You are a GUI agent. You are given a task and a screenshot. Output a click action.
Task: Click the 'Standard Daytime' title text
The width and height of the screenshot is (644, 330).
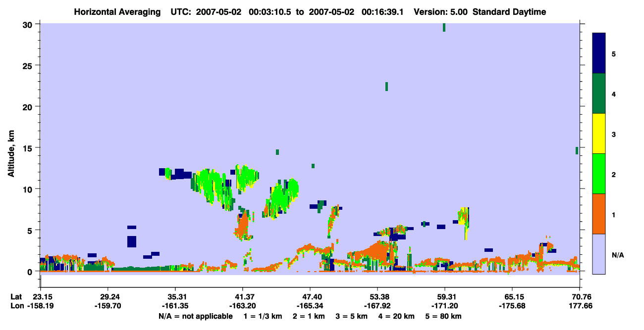point(509,12)
